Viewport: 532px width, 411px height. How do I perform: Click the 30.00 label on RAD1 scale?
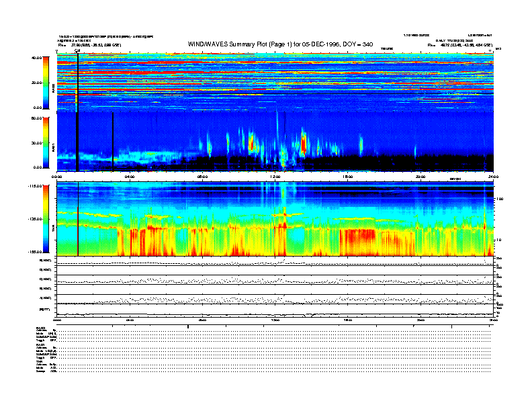[37, 143]
